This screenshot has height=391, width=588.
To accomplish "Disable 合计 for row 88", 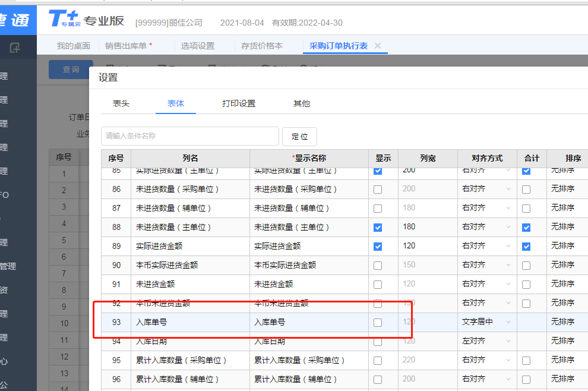I will point(526,228).
